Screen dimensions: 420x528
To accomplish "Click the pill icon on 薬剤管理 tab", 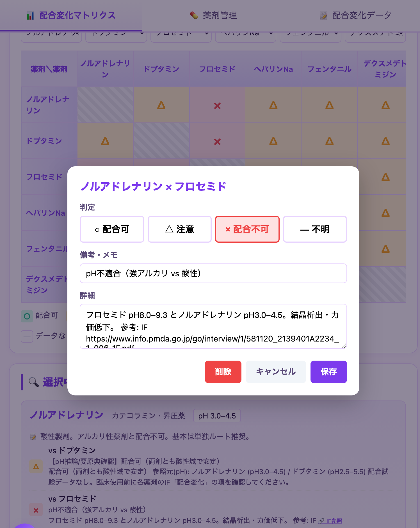I will [x=194, y=15].
